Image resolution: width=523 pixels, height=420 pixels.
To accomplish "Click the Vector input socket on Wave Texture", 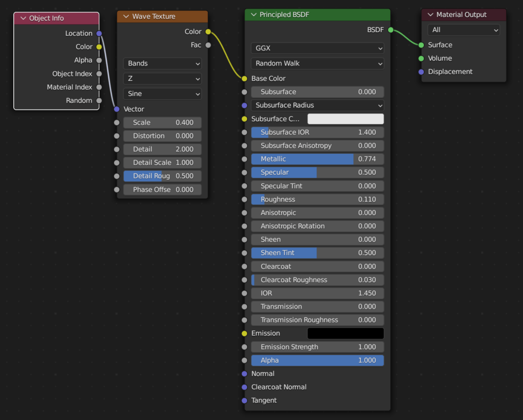I will 117,109.
